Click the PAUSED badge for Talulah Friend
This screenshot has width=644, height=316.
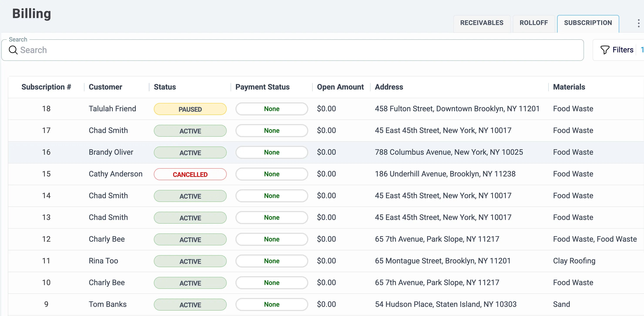click(x=190, y=109)
